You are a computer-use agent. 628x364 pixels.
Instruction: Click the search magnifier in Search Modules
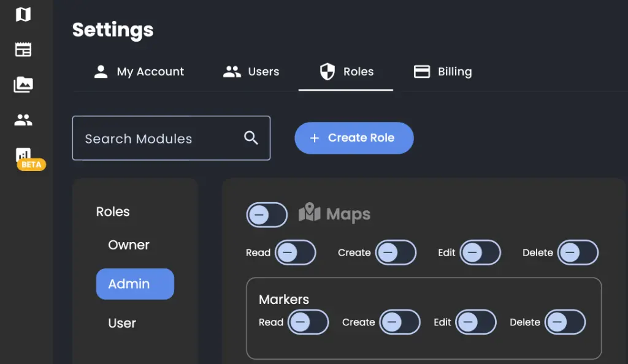[x=251, y=138]
